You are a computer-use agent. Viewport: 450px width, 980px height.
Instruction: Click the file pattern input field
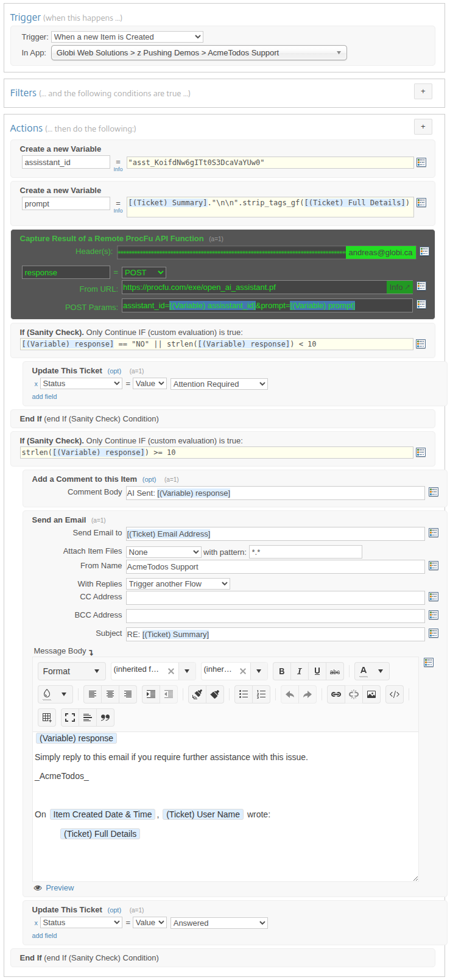point(306,552)
